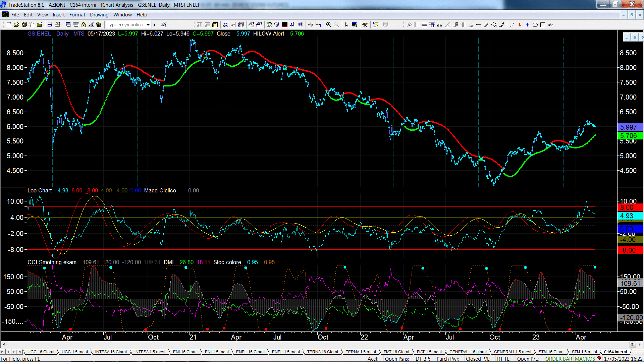Click the ORDER BAR status button
644x362 pixels.
(559, 359)
